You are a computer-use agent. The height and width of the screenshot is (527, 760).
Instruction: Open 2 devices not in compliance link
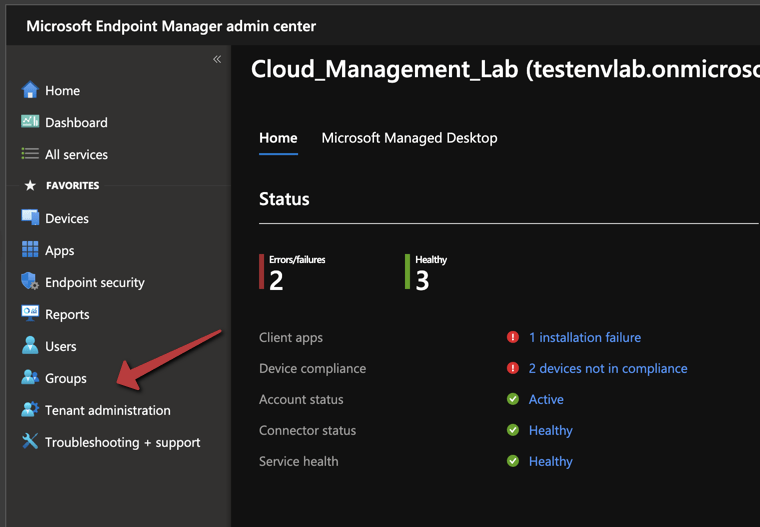(607, 368)
